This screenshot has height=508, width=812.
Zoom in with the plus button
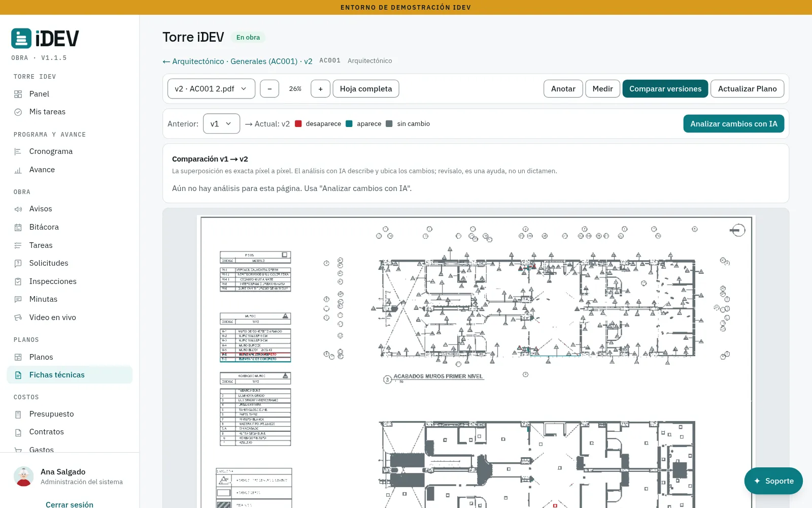pos(320,89)
